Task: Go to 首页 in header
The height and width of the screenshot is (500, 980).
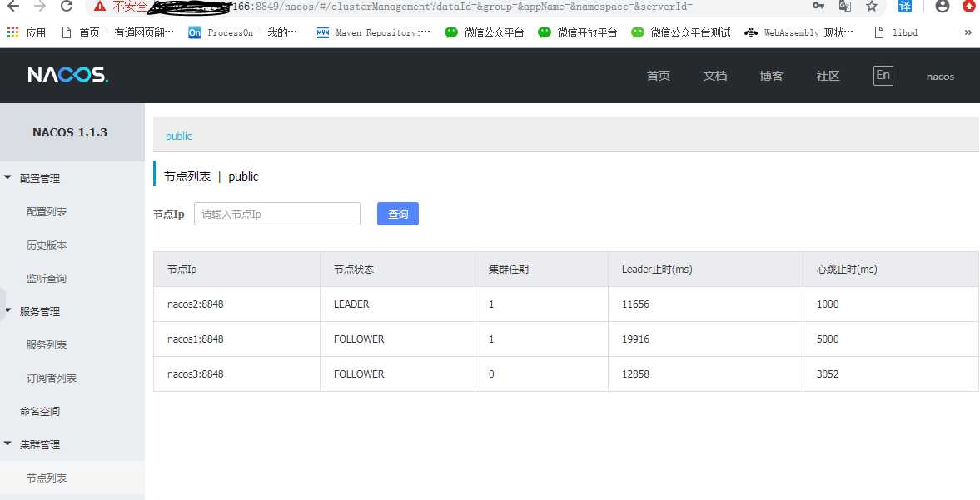Action: (658, 76)
